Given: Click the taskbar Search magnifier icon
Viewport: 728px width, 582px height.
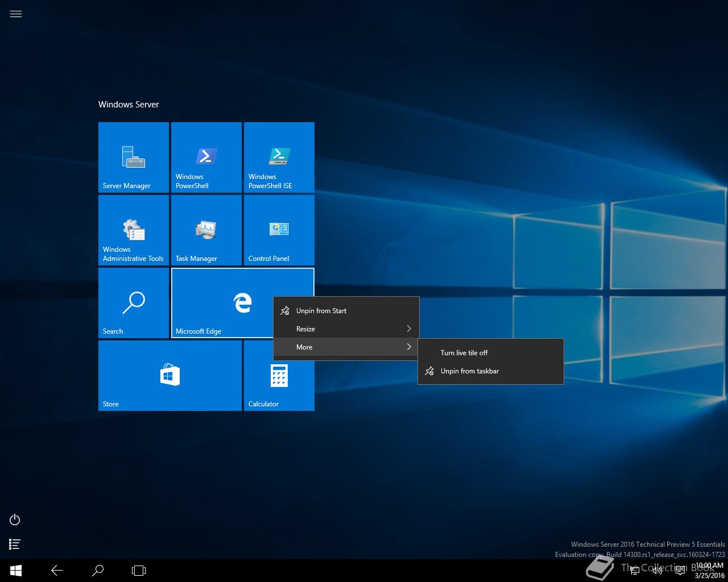Looking at the screenshot, I should pos(98,570).
